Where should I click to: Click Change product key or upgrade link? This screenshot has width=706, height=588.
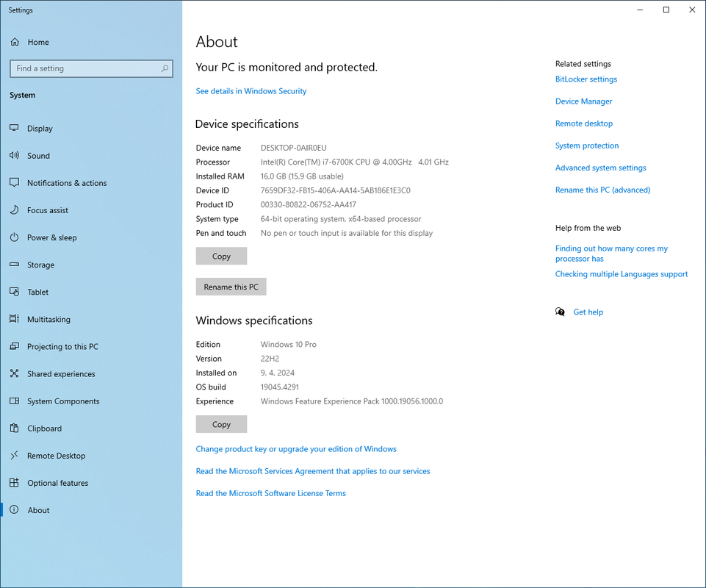click(x=296, y=449)
